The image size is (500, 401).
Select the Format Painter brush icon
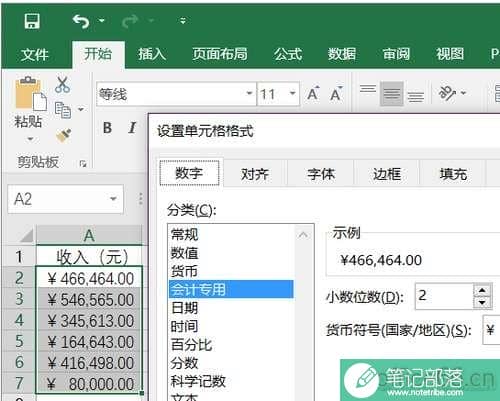point(63,135)
